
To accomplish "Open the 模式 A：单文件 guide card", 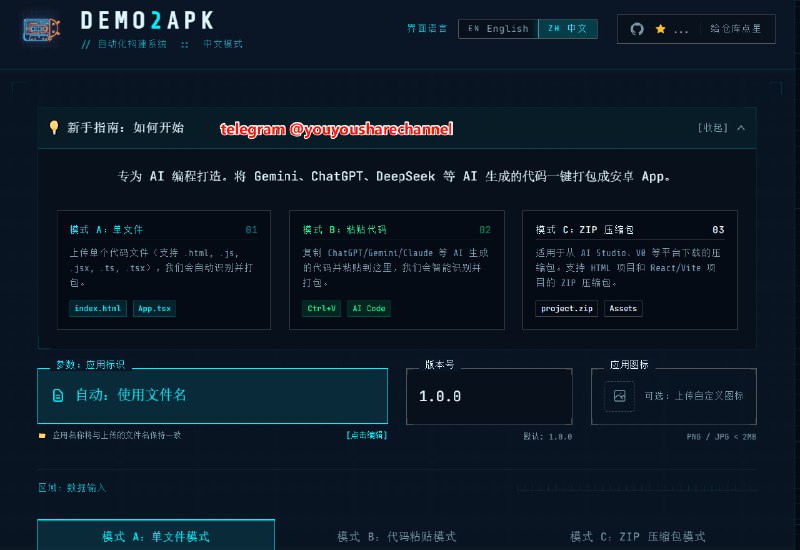I will click(x=164, y=270).
